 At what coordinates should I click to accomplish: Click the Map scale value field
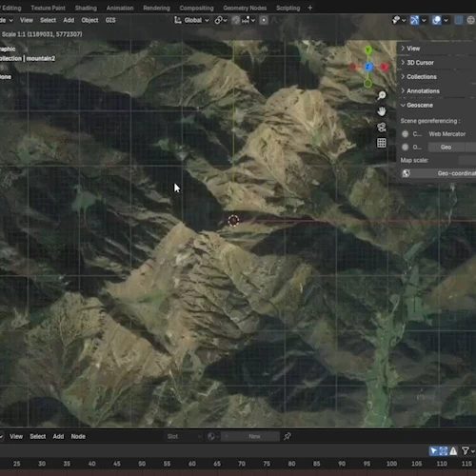[467, 160]
